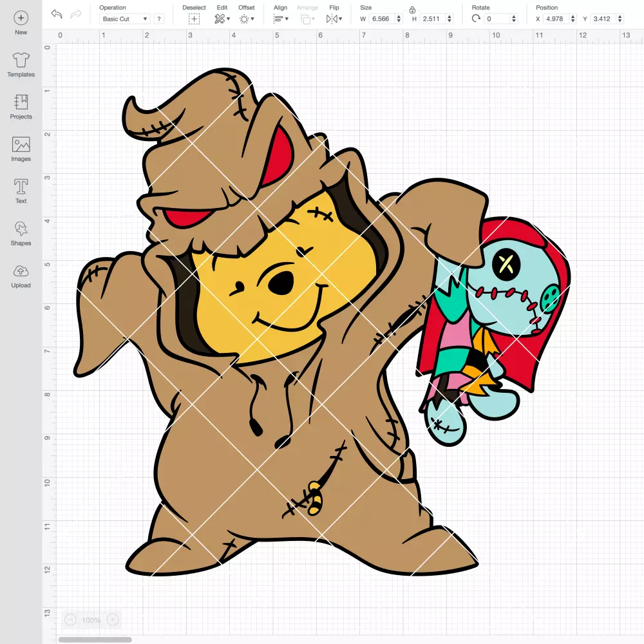Open the Shapes panel icon
Viewport: 644px width, 644px height.
tap(21, 229)
